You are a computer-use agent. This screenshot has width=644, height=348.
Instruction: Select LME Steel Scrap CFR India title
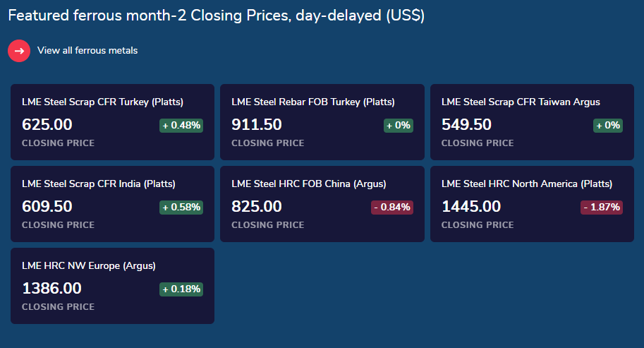(99, 184)
